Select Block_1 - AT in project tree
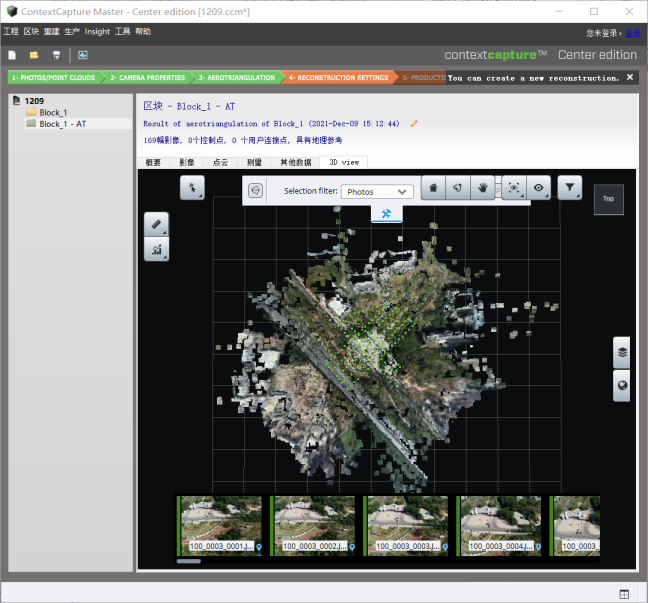The width and height of the screenshot is (648, 603). [62, 124]
